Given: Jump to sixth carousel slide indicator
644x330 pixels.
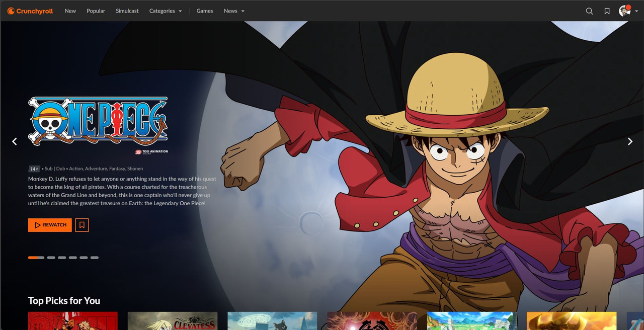Looking at the screenshot, I should 95,258.
